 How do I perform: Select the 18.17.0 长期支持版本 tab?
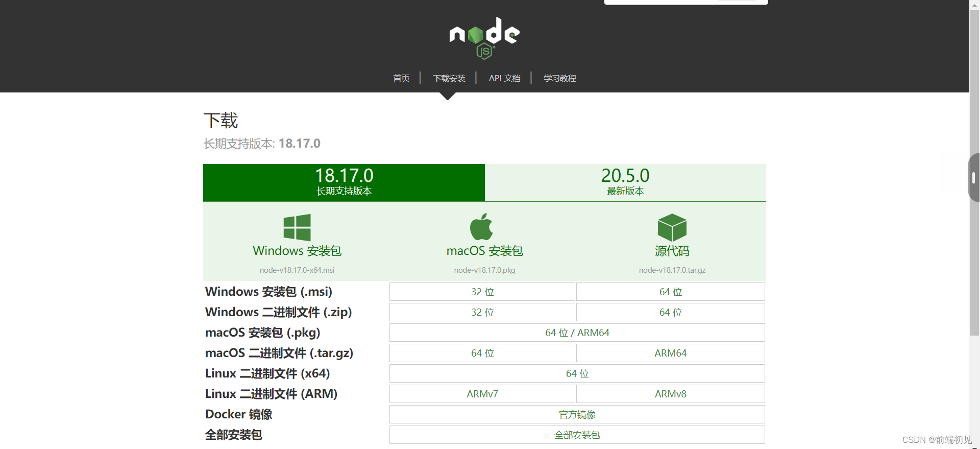344,182
